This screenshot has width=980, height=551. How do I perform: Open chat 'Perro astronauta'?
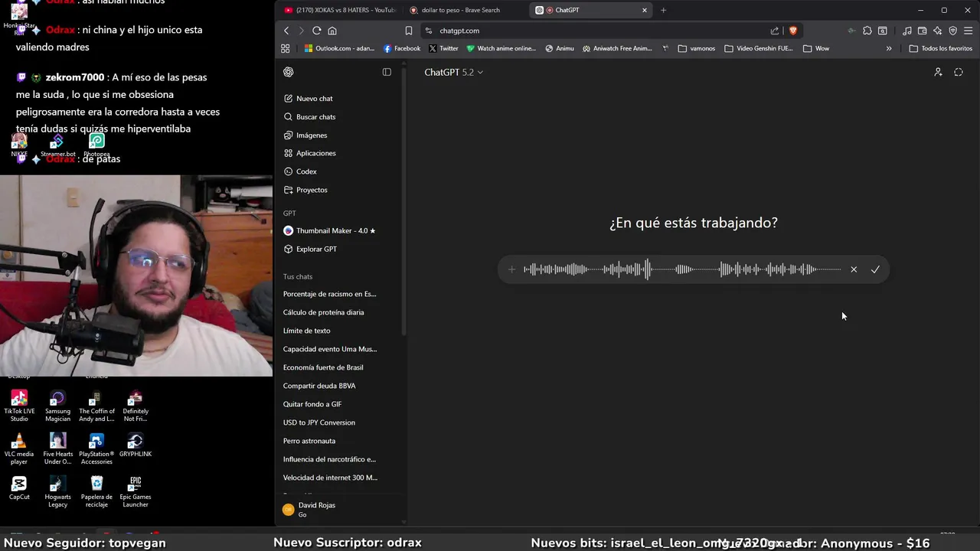[x=309, y=441]
